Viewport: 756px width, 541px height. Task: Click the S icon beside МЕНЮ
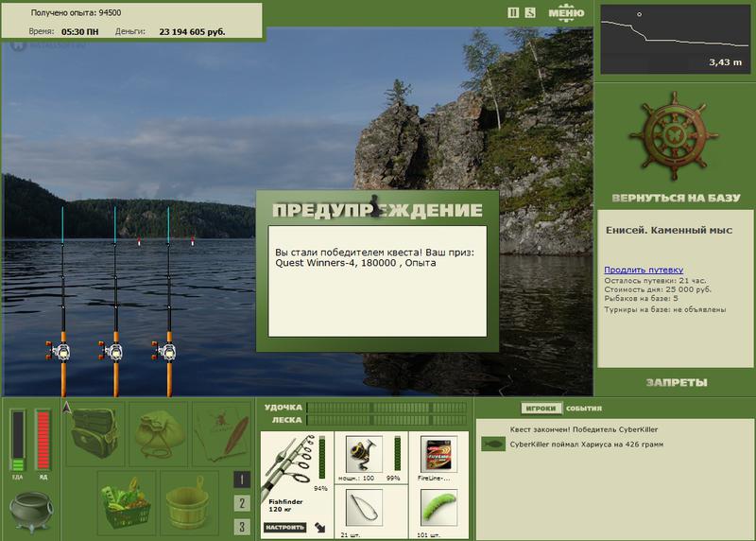(x=530, y=12)
